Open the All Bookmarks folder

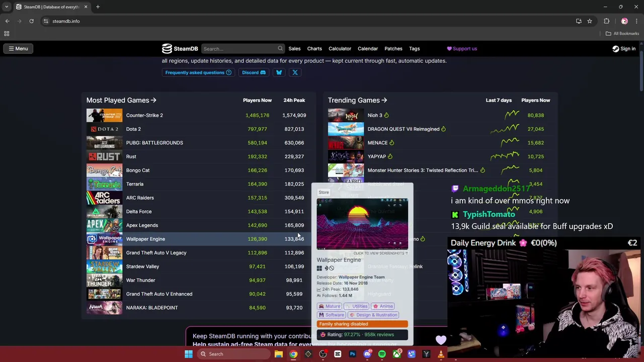[x=622, y=34]
